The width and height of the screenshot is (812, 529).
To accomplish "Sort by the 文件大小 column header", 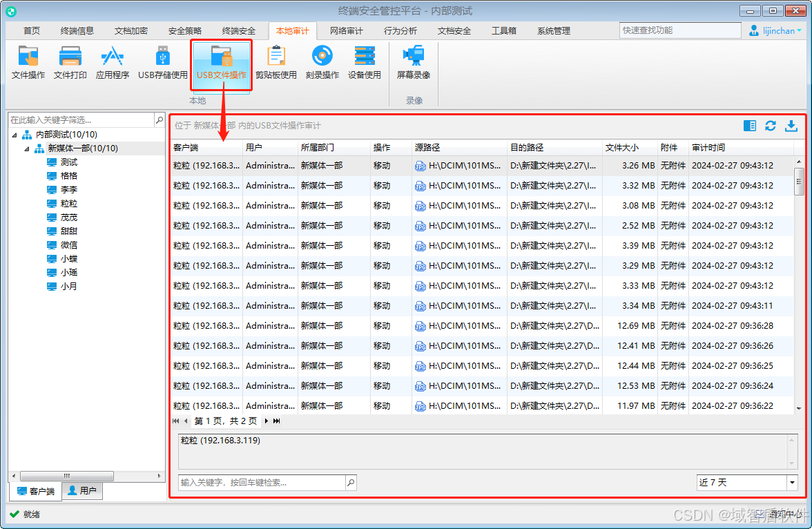I will 630,148.
